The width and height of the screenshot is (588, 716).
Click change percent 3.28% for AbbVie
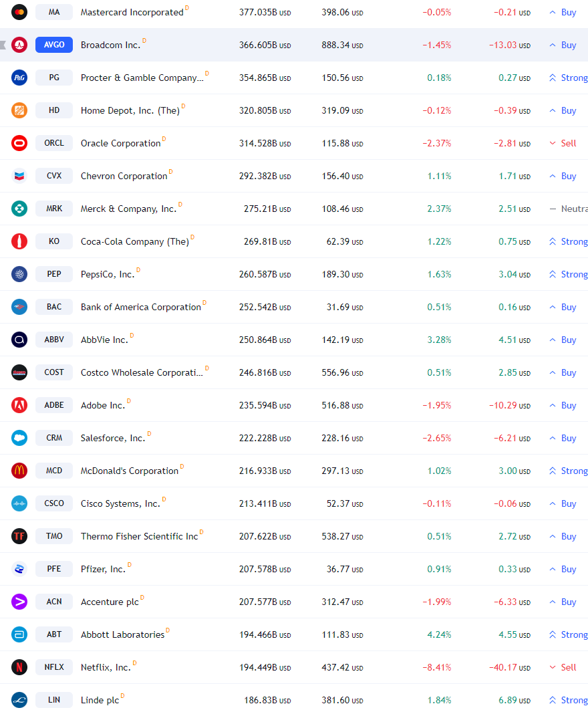click(x=439, y=340)
